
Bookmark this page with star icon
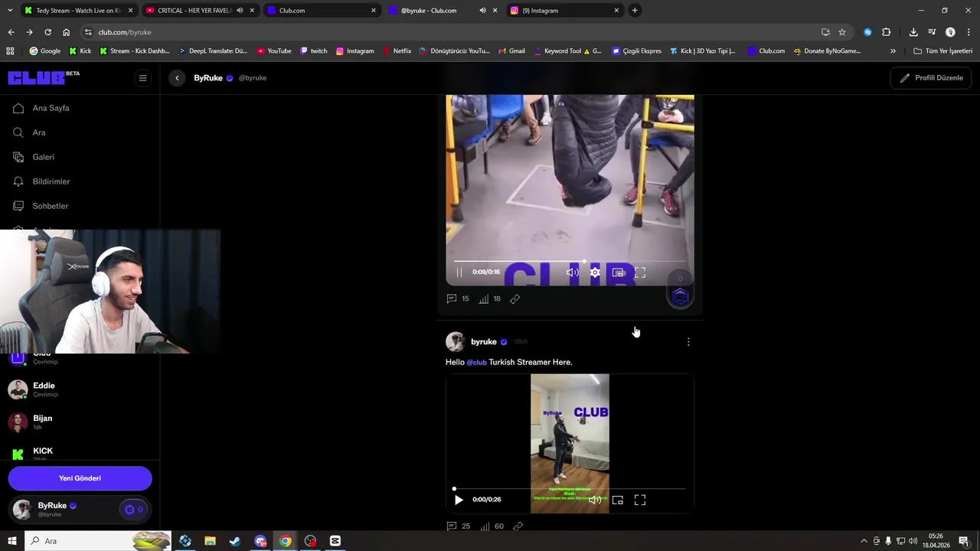[x=842, y=32]
